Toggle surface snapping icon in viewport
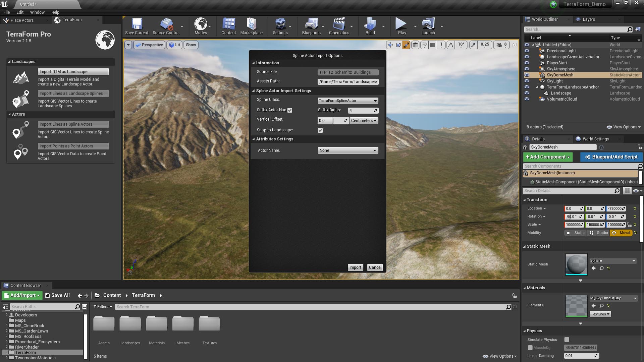The image size is (644, 362). pyautogui.click(x=425, y=45)
